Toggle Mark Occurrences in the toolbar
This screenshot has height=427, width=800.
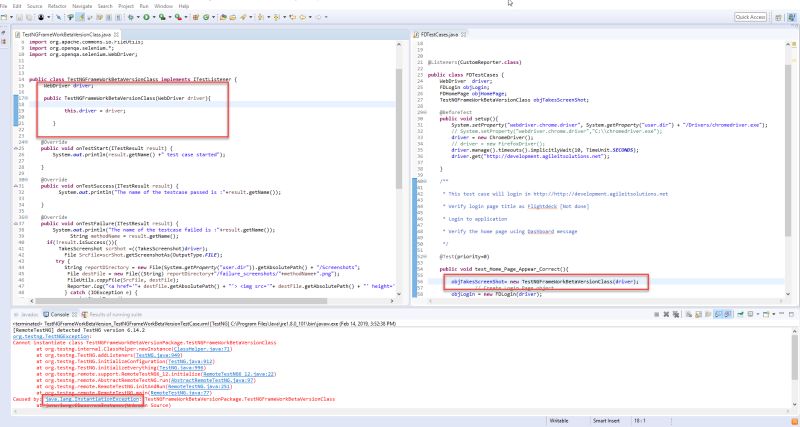(80, 17)
